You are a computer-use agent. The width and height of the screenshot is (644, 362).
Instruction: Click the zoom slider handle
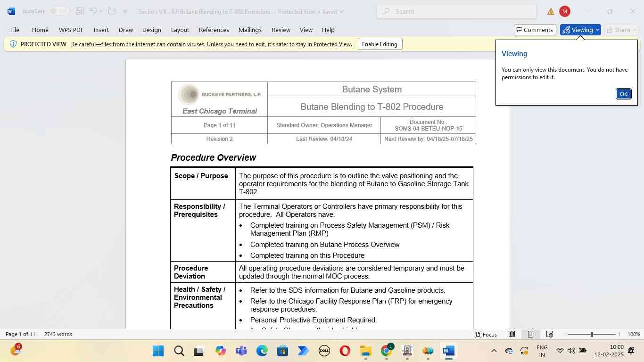(x=592, y=334)
